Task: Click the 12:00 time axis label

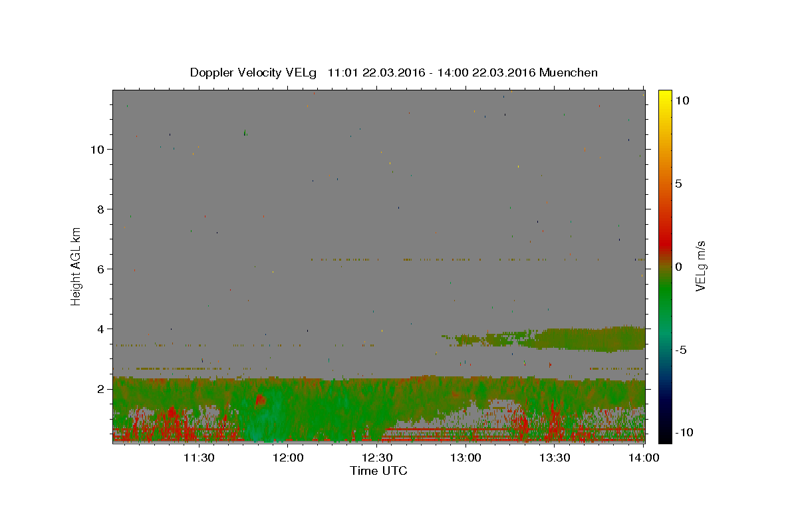Action: tap(288, 458)
